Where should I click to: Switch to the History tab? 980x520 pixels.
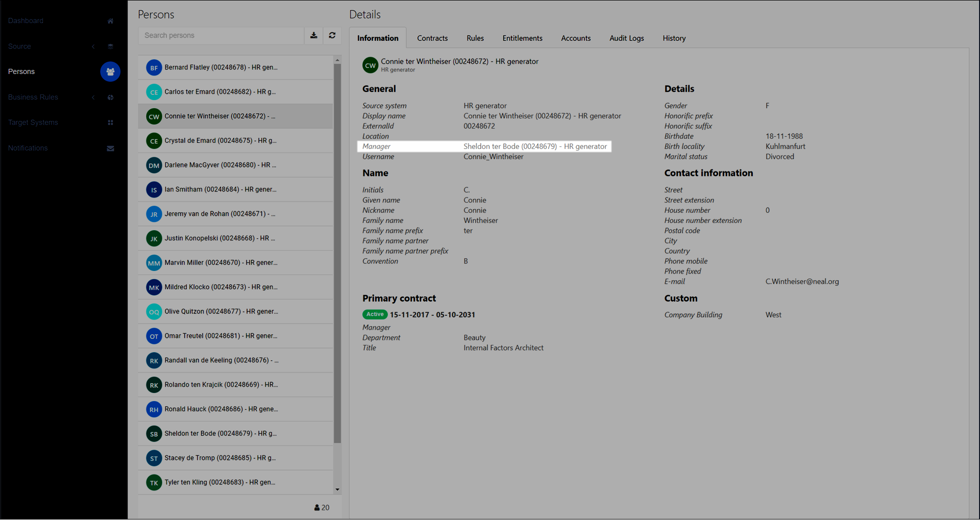pyautogui.click(x=674, y=38)
